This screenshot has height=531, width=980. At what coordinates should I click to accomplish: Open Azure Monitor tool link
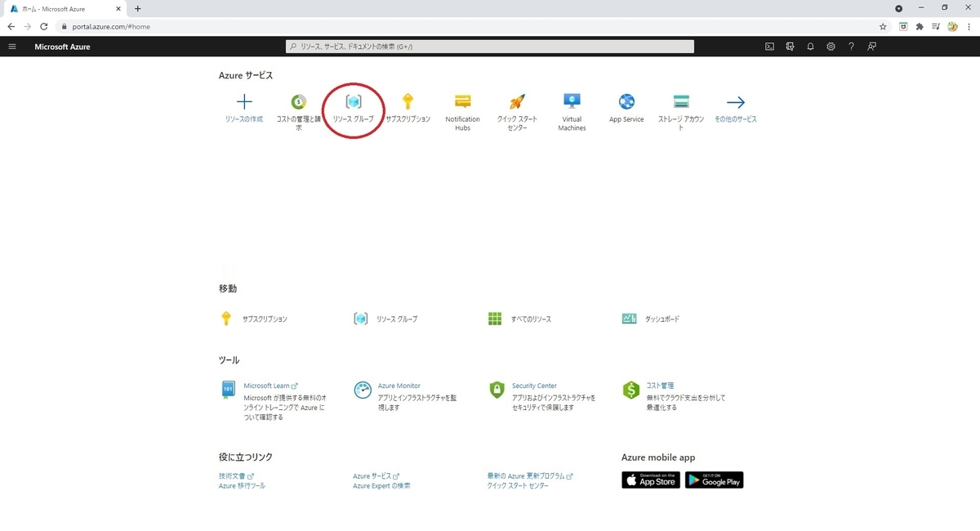[399, 386]
